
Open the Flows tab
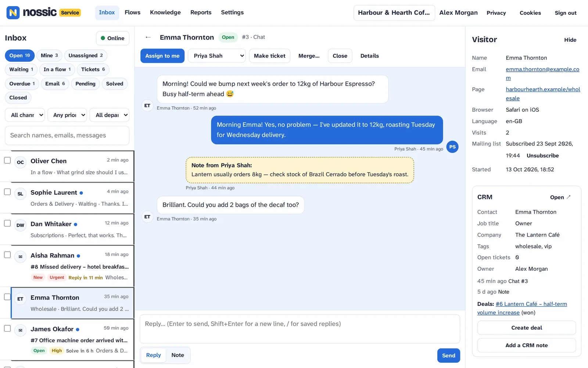pos(132,13)
